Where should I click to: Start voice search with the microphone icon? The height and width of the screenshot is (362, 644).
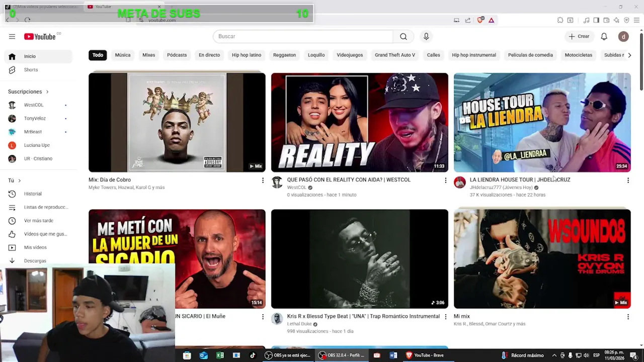tap(426, 36)
